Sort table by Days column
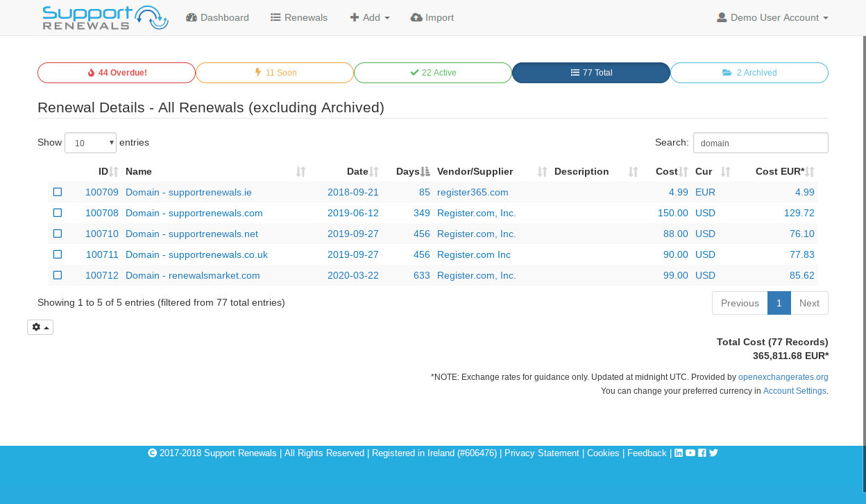Image resolution: width=866 pixels, height=504 pixels. [x=407, y=171]
